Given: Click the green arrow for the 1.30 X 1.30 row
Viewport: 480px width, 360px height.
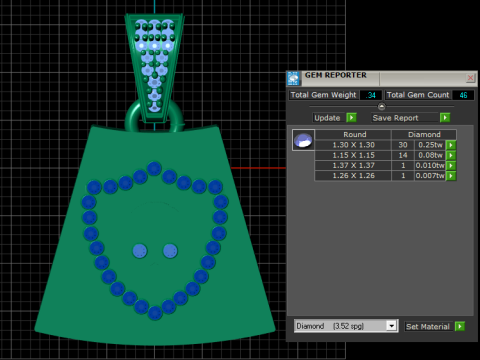Looking at the screenshot, I should pos(451,145).
